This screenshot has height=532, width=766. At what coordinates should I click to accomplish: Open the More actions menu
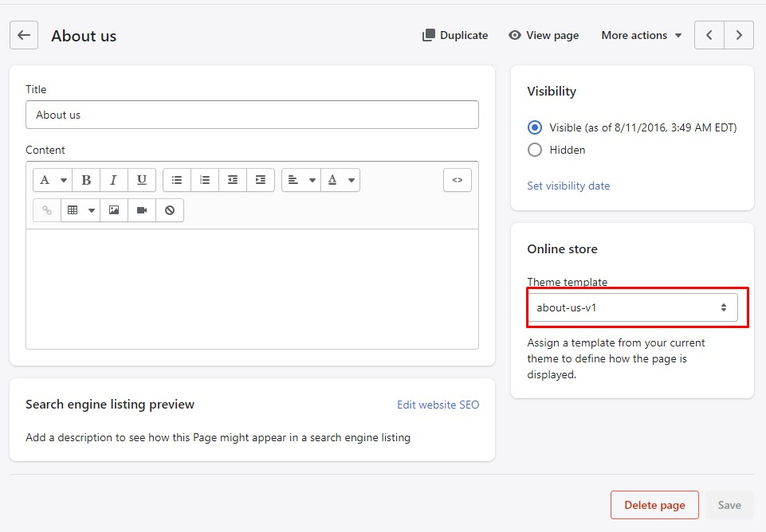642,35
